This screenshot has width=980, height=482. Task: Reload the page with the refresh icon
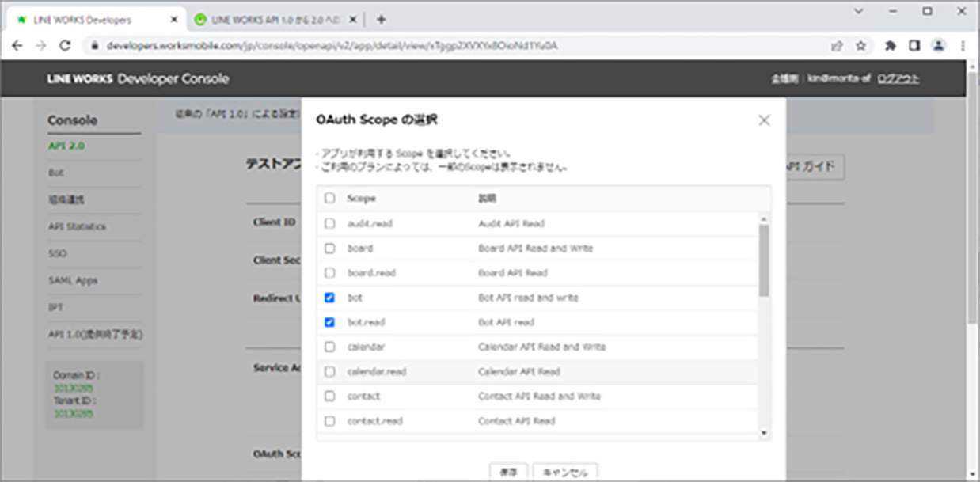click(x=65, y=46)
